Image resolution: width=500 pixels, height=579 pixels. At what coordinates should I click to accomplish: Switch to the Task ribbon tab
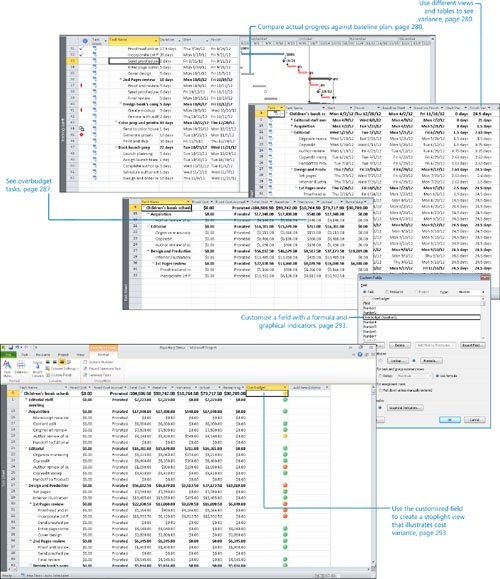click(x=24, y=354)
